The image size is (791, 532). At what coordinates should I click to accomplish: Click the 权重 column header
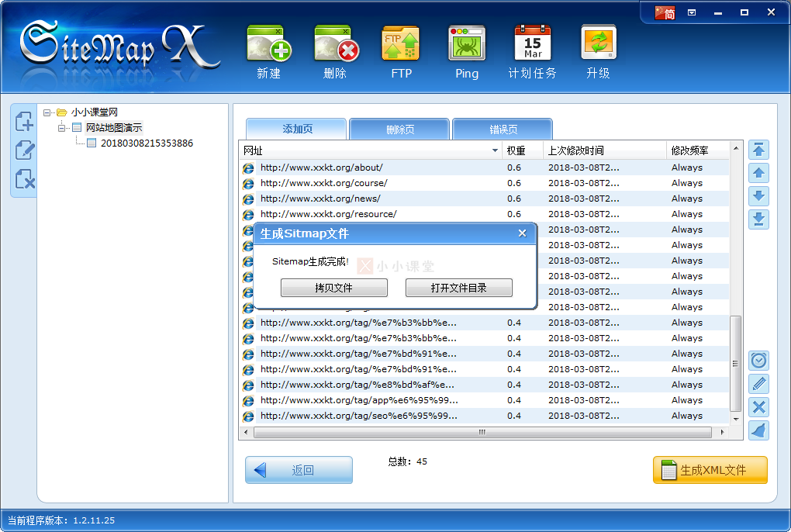pos(522,150)
